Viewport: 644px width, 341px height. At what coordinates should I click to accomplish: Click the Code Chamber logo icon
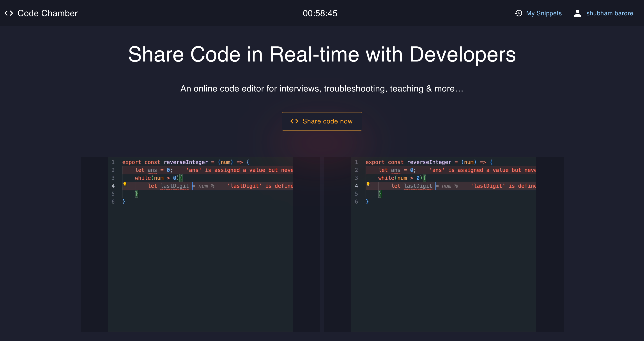(x=8, y=13)
